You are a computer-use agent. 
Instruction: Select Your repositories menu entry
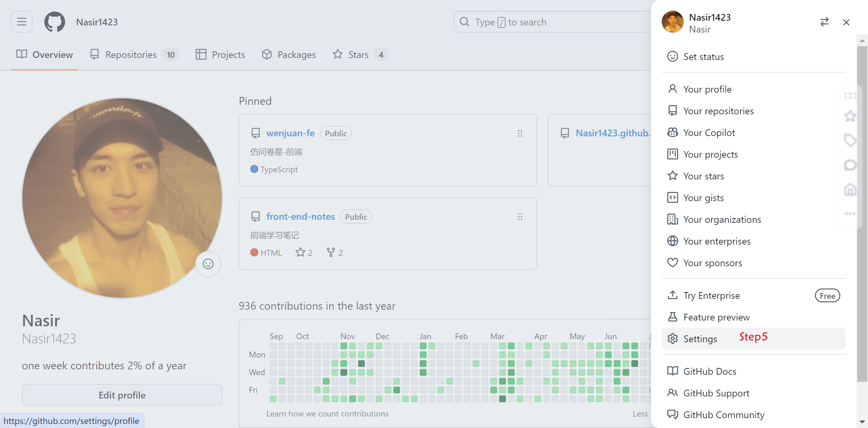tap(753, 111)
